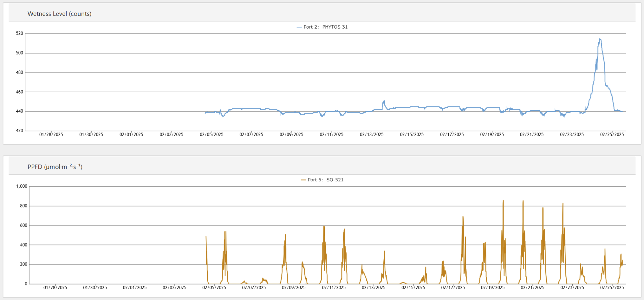Click the wetness peak near 02/24/2025
The width and height of the screenshot is (644, 300).
(600, 39)
